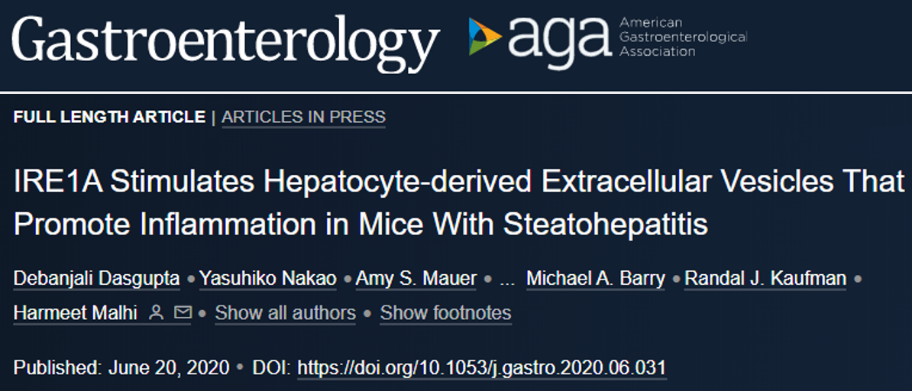
Task: Open author Amy S. Mauer
Action: (416, 279)
